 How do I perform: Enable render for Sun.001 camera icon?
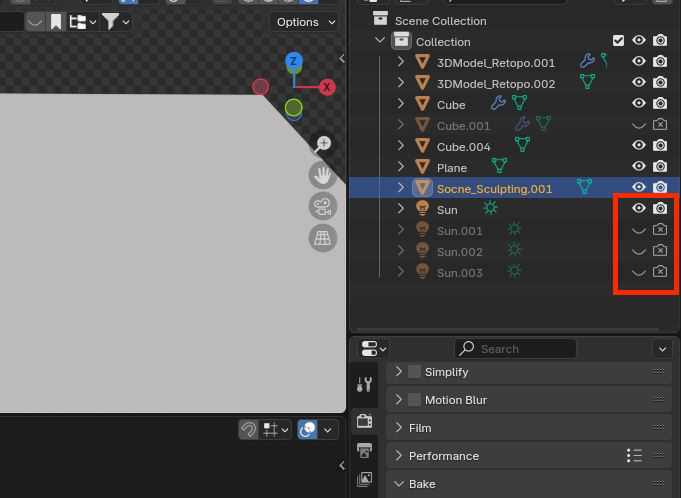(660, 229)
